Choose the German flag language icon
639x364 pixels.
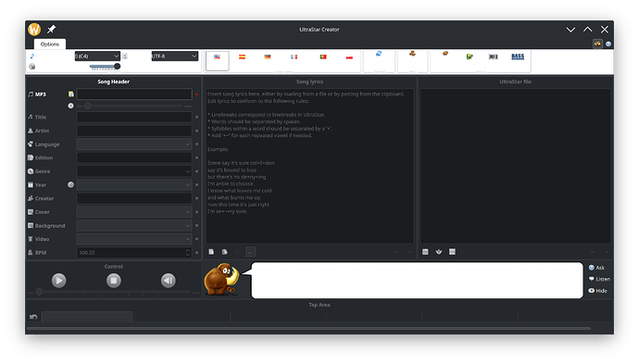268,57
